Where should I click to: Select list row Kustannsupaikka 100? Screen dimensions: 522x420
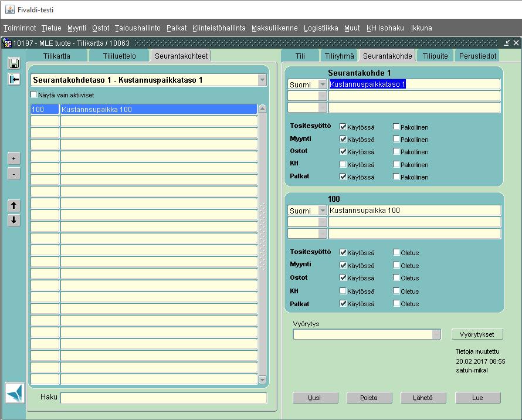point(159,109)
